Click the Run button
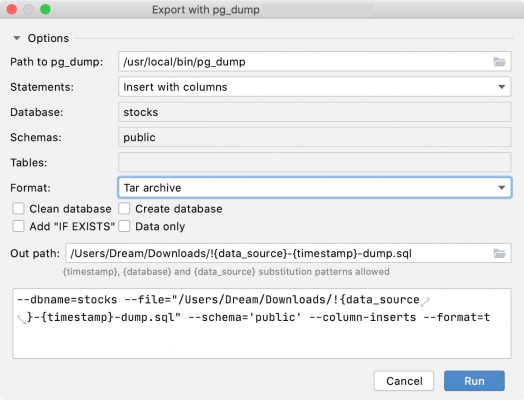Viewport: 524px width, 400px height. 474,381
